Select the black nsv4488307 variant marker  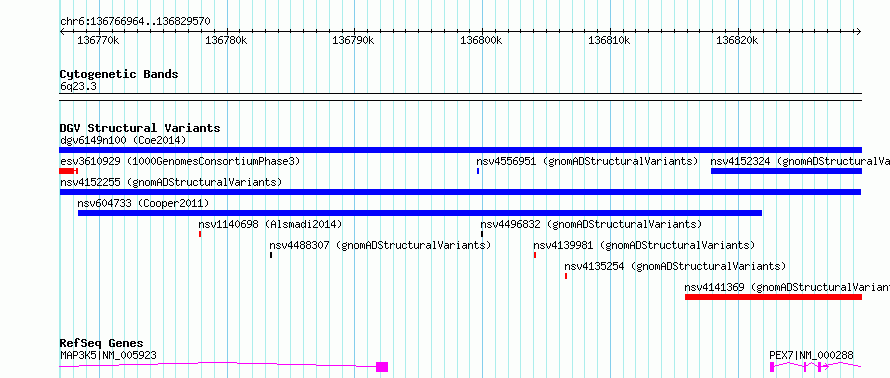pyautogui.click(x=271, y=255)
